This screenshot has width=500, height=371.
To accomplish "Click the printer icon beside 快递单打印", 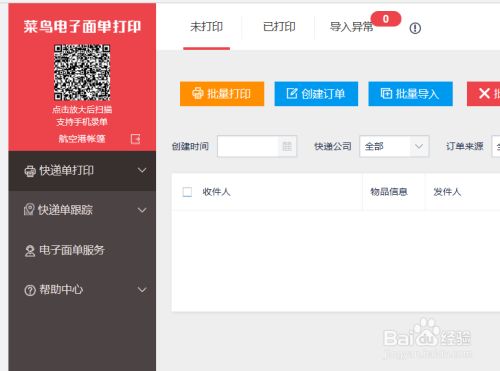I will coord(30,171).
